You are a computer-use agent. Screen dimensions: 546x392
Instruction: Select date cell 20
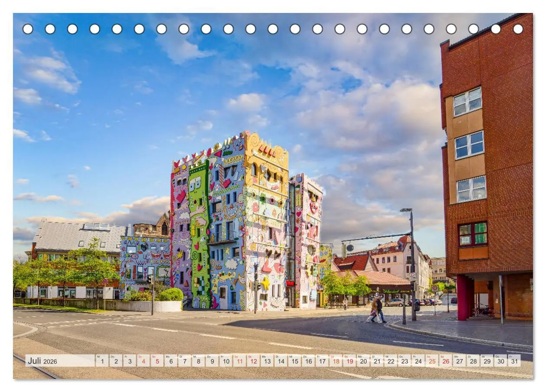363,360
